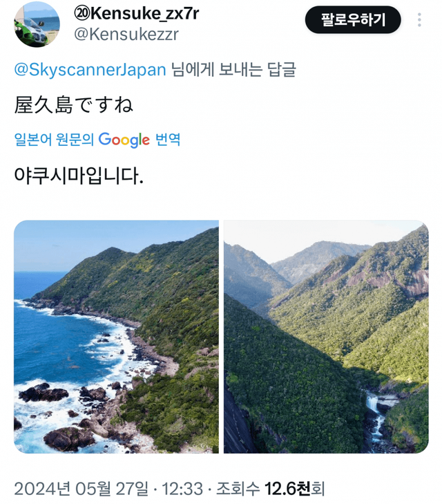Open the @SkyscannerJapan mention link
This screenshot has height=504, width=442.
point(90,69)
